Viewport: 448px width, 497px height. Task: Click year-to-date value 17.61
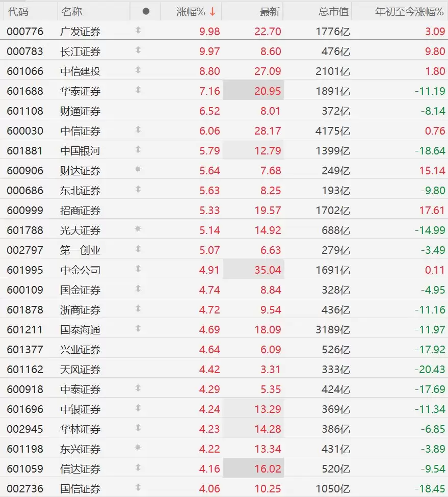[432, 211]
